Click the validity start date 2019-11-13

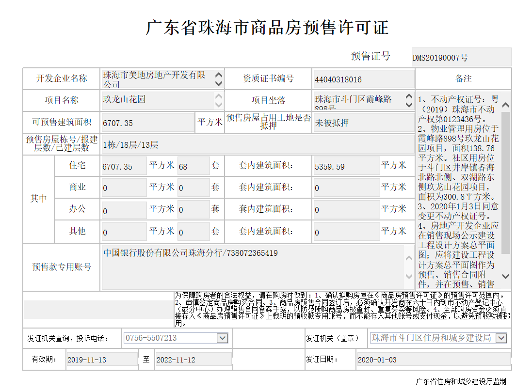tap(101, 360)
